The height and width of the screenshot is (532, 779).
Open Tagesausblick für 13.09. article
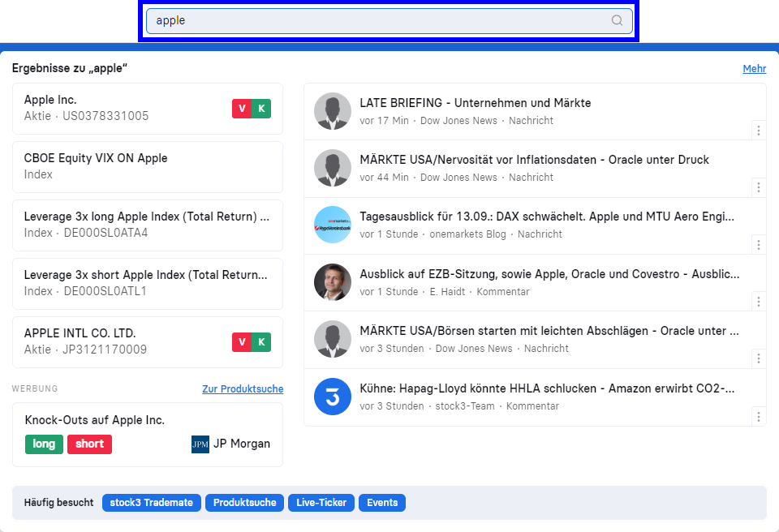click(x=547, y=217)
